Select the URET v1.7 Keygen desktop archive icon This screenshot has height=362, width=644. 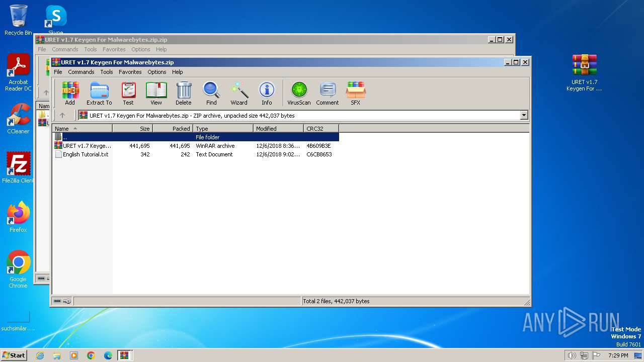(x=584, y=73)
